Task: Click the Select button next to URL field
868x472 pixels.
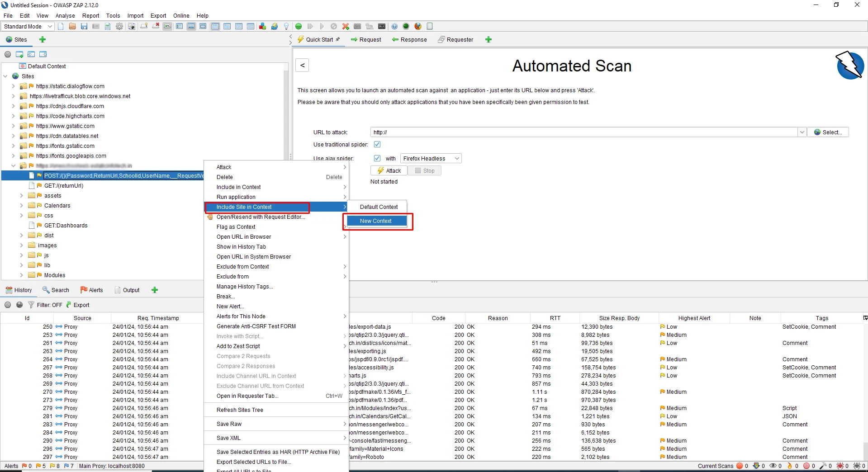Action: tap(828, 132)
